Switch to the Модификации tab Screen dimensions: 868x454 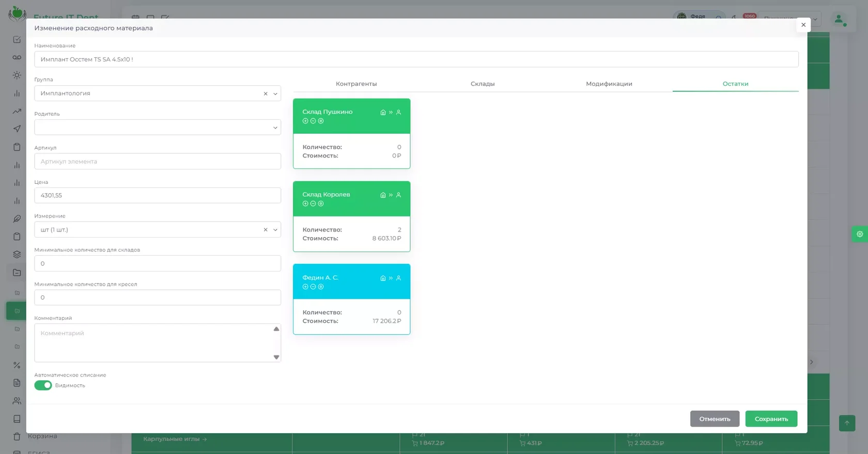coord(609,84)
